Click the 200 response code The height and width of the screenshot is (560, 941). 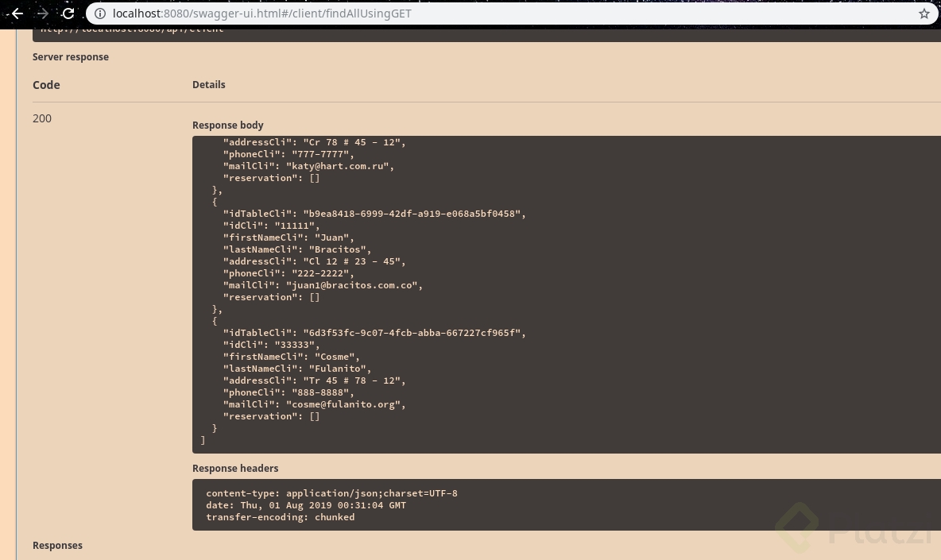(42, 118)
